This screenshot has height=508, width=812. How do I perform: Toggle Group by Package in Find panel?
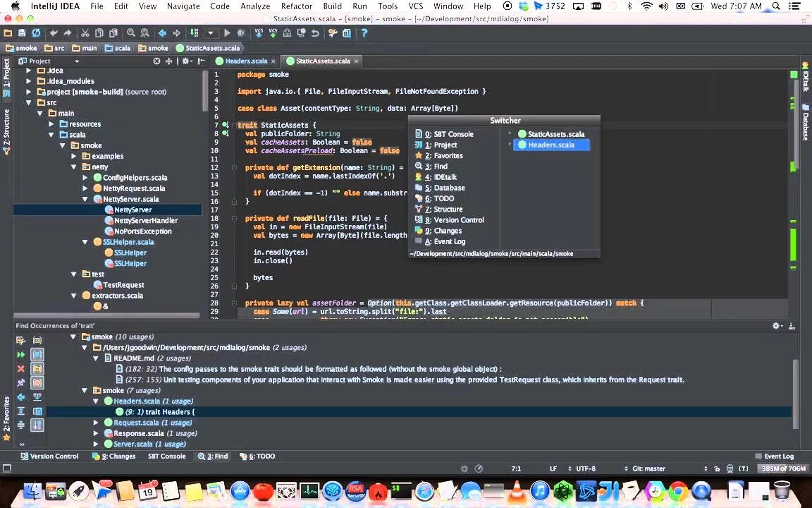click(x=37, y=368)
